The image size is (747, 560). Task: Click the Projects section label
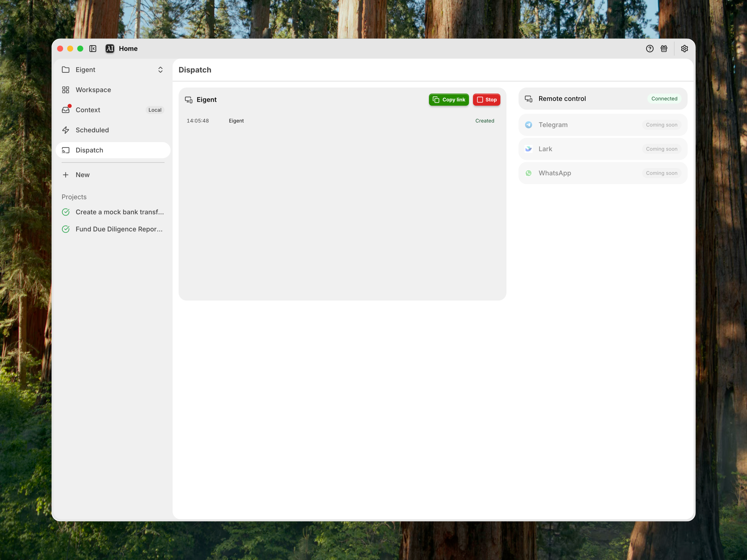coord(74,197)
